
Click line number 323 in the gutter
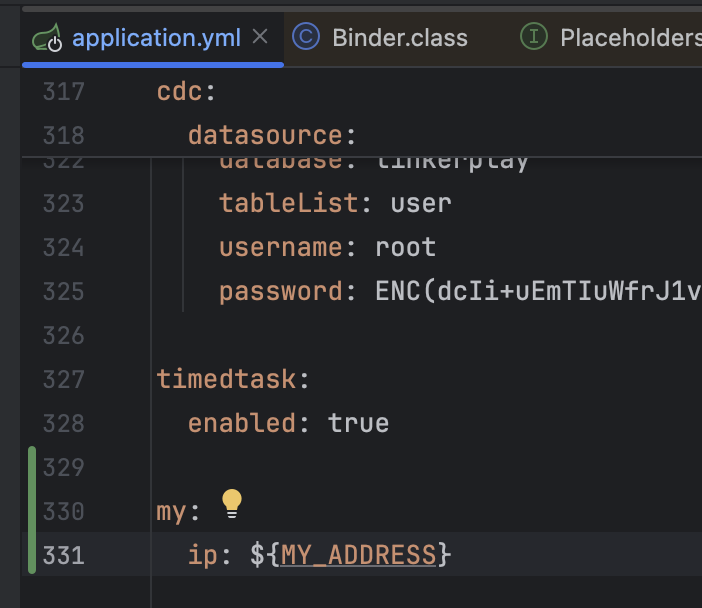(64, 204)
